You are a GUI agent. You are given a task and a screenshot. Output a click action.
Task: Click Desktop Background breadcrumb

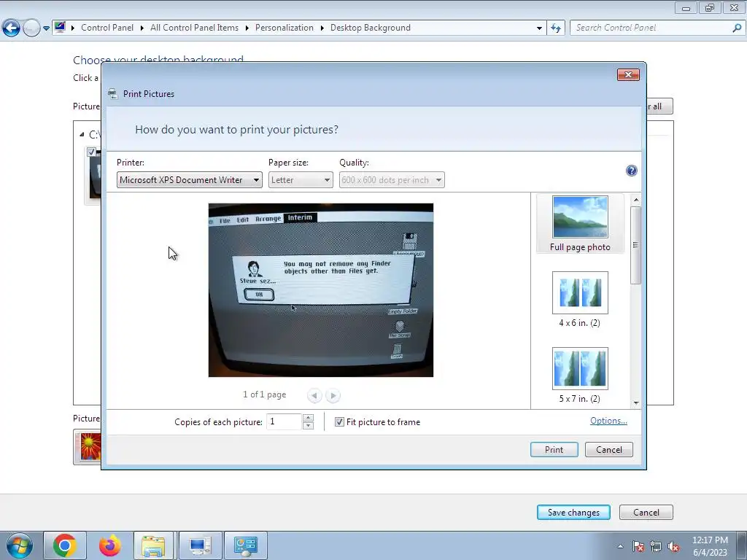pos(370,28)
